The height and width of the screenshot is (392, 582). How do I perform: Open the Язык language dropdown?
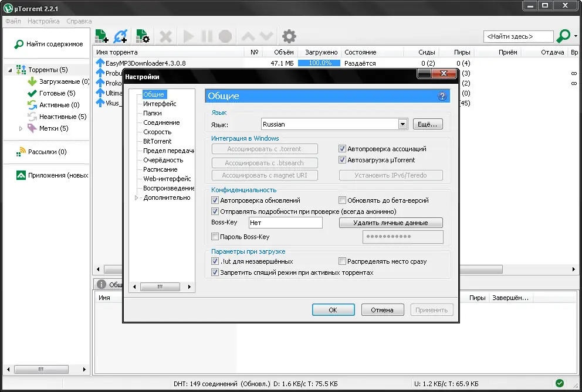[402, 124]
